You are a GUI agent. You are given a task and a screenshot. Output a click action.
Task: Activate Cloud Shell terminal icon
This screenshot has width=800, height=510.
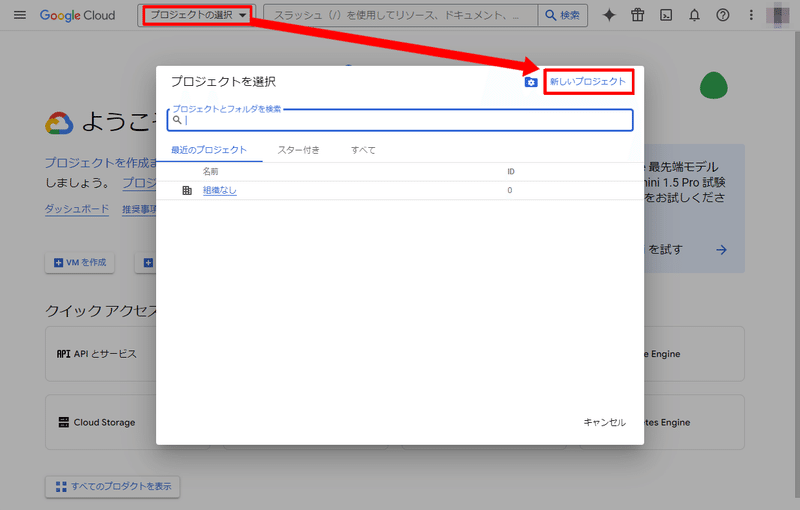pos(666,15)
